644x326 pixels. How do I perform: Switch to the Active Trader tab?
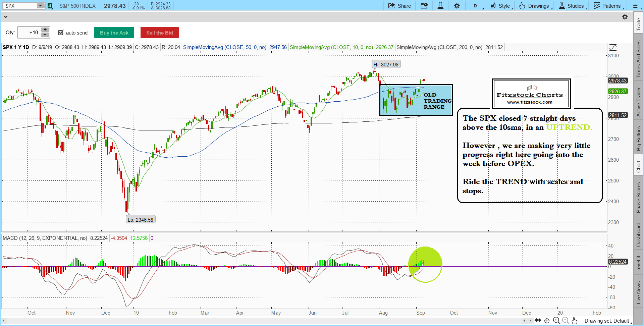click(639, 102)
